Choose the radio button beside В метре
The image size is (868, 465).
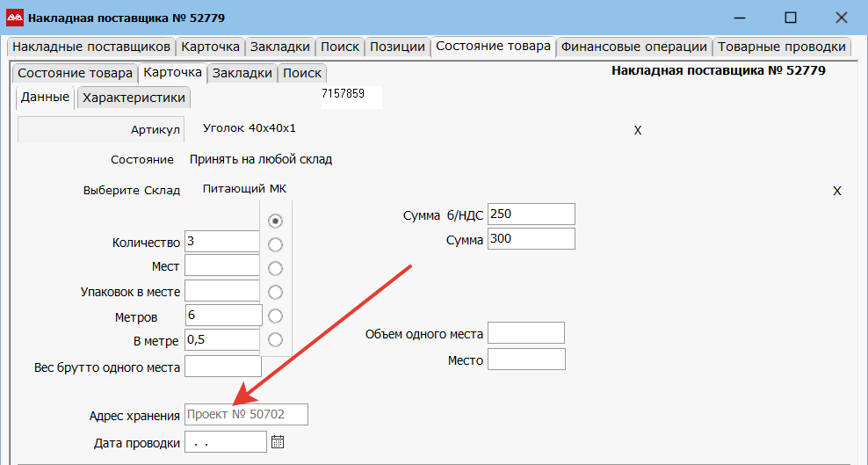pyautogui.click(x=275, y=339)
